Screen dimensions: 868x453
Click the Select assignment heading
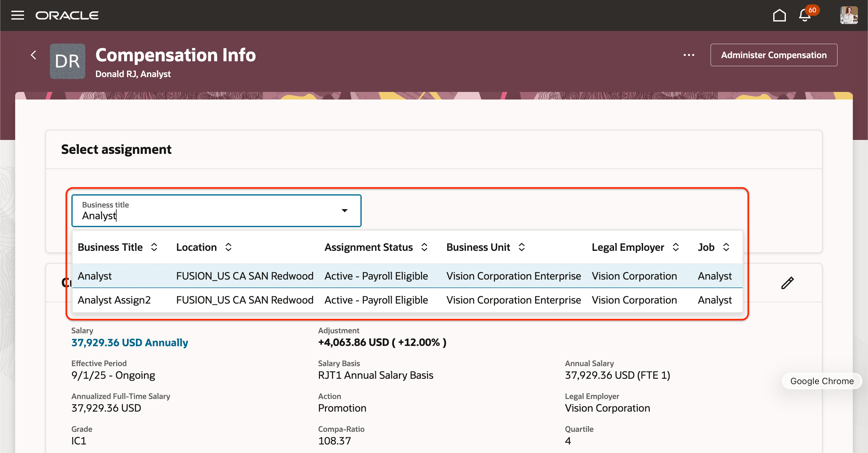point(116,149)
